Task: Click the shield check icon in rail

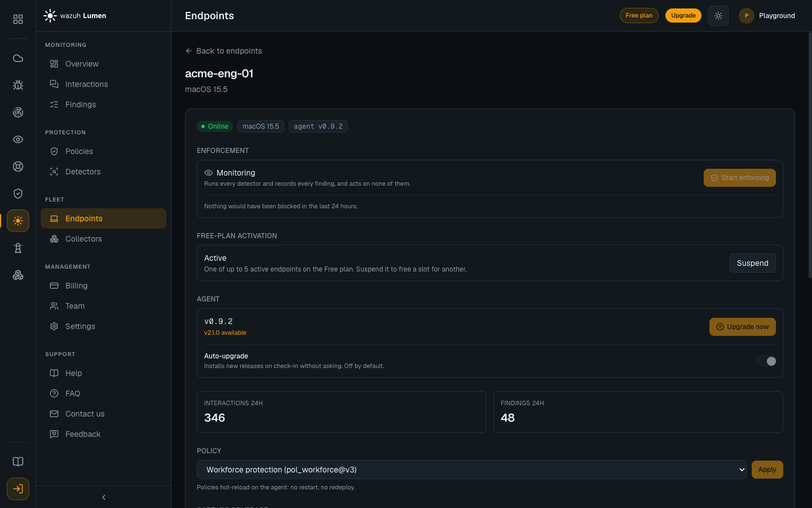Action: (x=18, y=194)
